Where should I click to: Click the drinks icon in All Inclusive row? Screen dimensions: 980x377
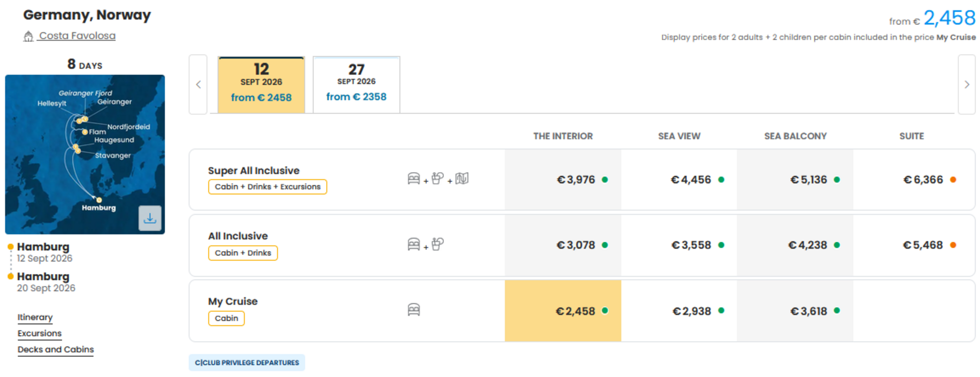437,244
